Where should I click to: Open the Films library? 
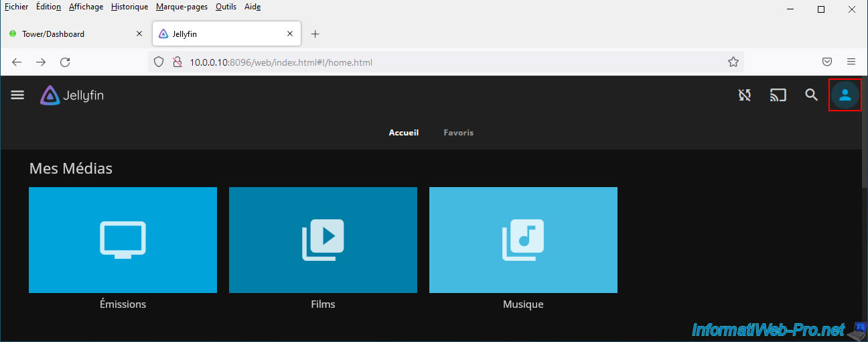pos(323,240)
